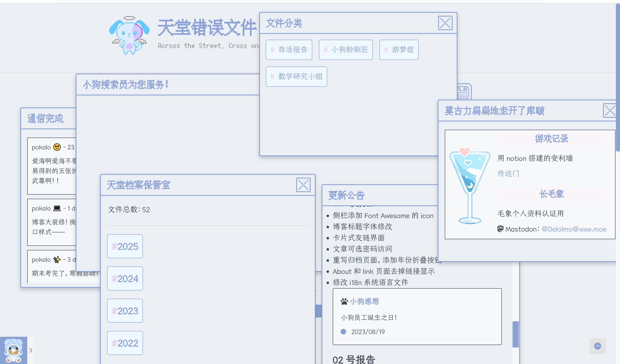Click the angel puppy blog logo
This screenshot has width=620, height=364.
click(129, 35)
